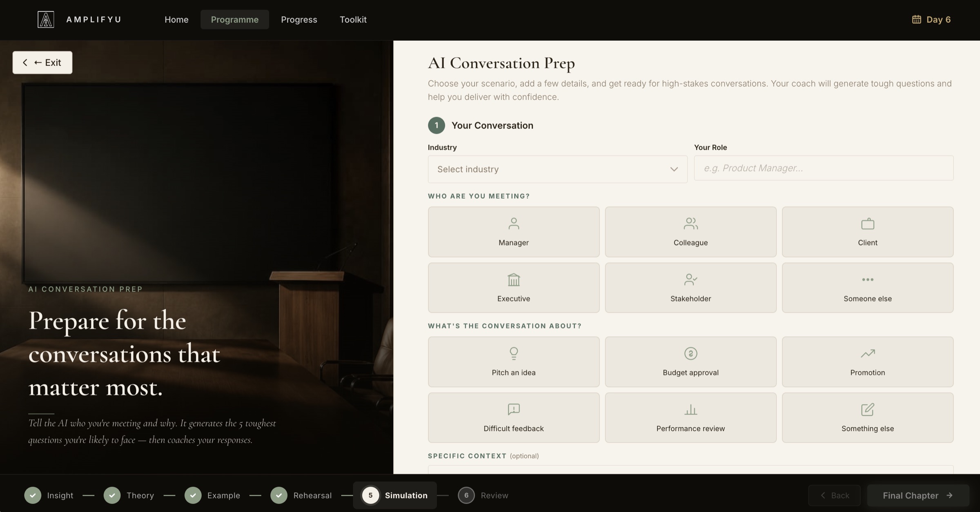This screenshot has height=512, width=980.
Task: Click the Your Conversation step 1 badge
Action: pos(437,125)
